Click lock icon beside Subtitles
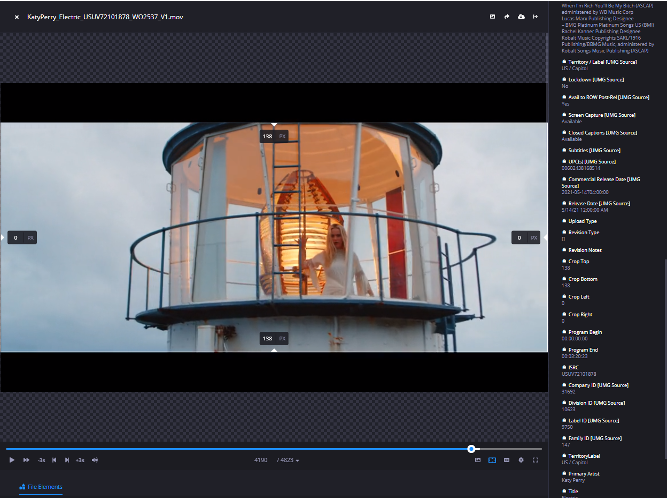 pos(564,150)
